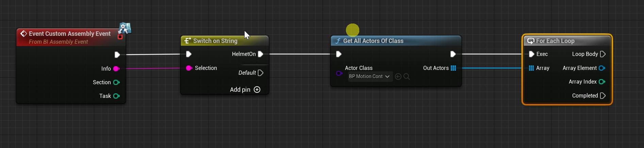Click the Array Index output pin
Screen dimensions: 644x148
tap(601, 82)
